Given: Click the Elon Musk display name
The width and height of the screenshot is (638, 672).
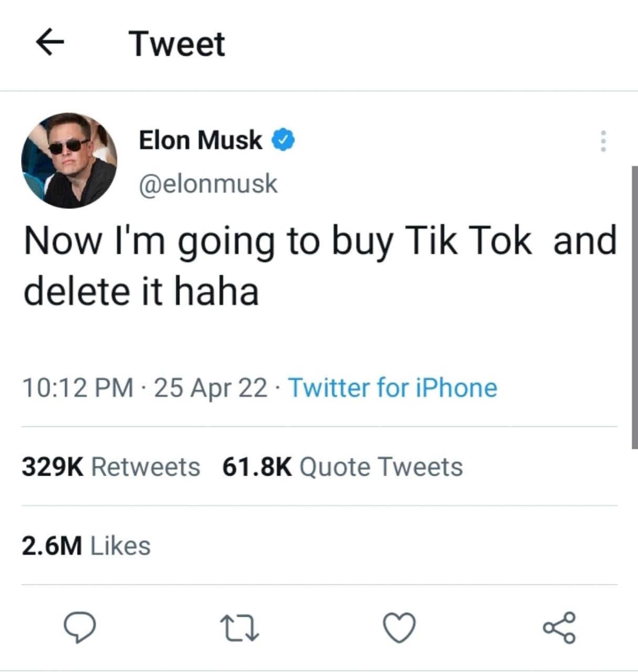Looking at the screenshot, I should (200, 140).
